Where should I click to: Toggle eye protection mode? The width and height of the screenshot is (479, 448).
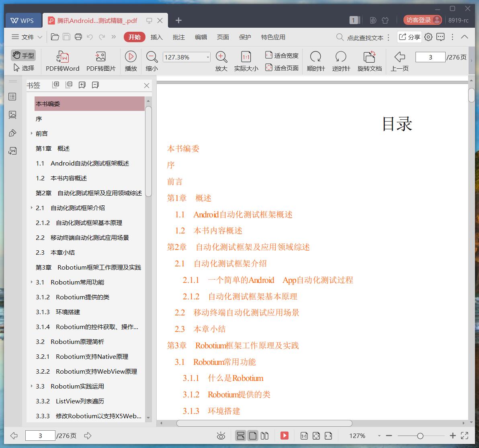[x=221, y=436]
